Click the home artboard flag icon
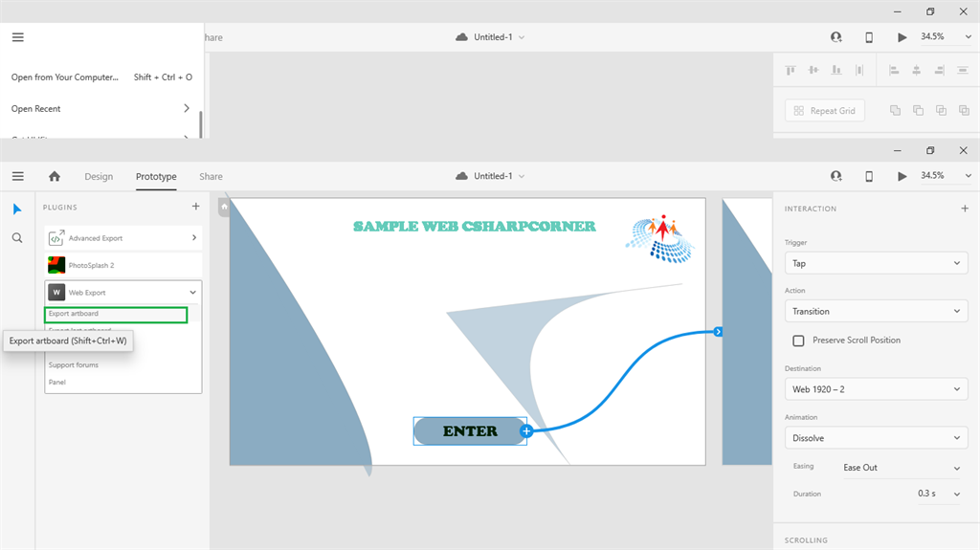This screenshot has height=550, width=980. point(224,207)
